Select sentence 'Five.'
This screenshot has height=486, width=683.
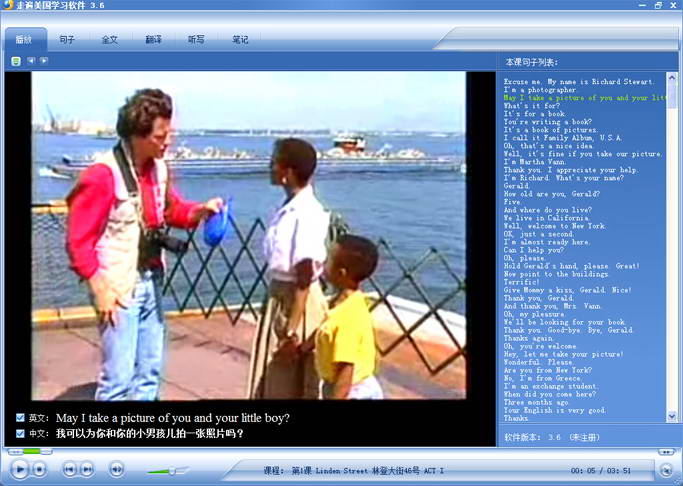pyautogui.click(x=512, y=202)
